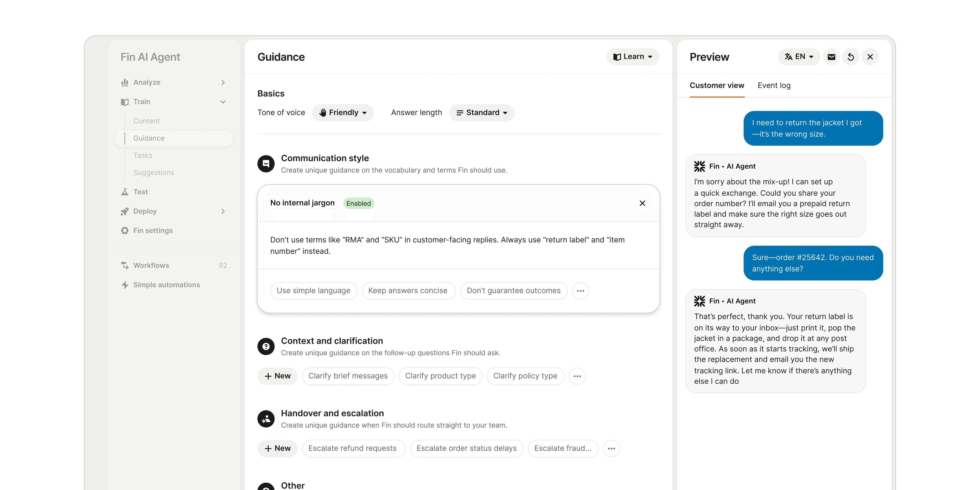Click the Context and clarification question icon
The image size is (980, 490).
coord(266,347)
